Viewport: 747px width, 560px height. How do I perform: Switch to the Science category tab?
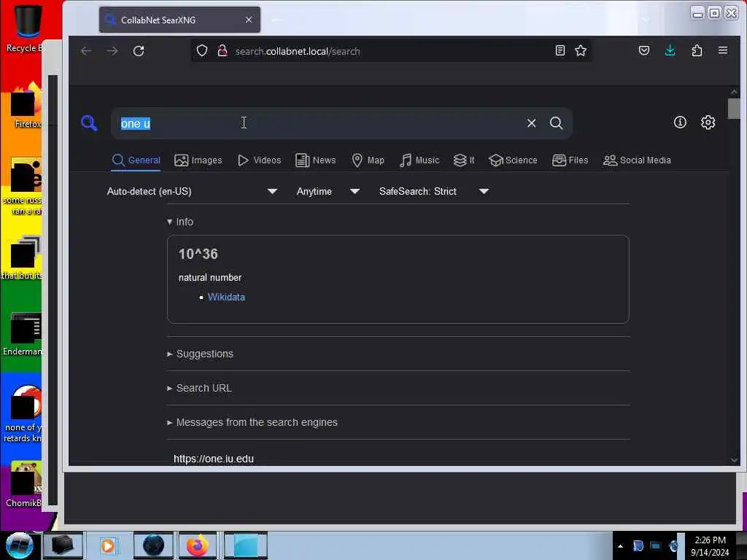(x=513, y=160)
